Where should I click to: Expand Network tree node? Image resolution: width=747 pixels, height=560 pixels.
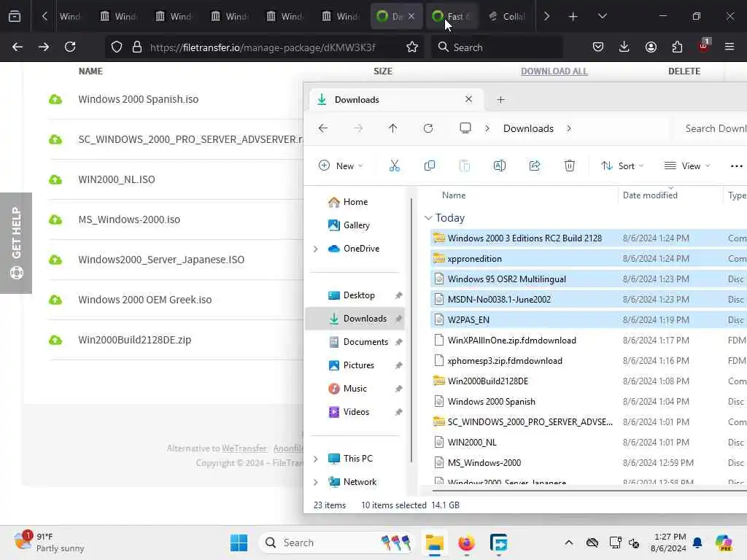coord(315,482)
